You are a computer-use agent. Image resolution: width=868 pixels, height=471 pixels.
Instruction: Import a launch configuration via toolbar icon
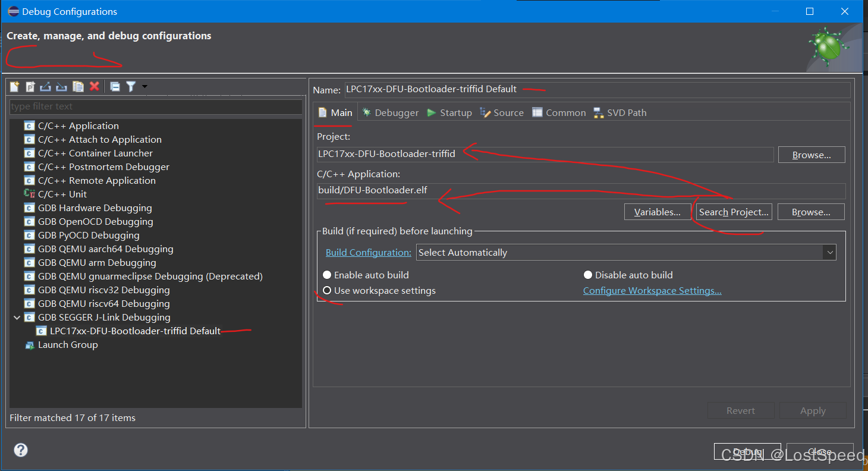tap(61, 87)
